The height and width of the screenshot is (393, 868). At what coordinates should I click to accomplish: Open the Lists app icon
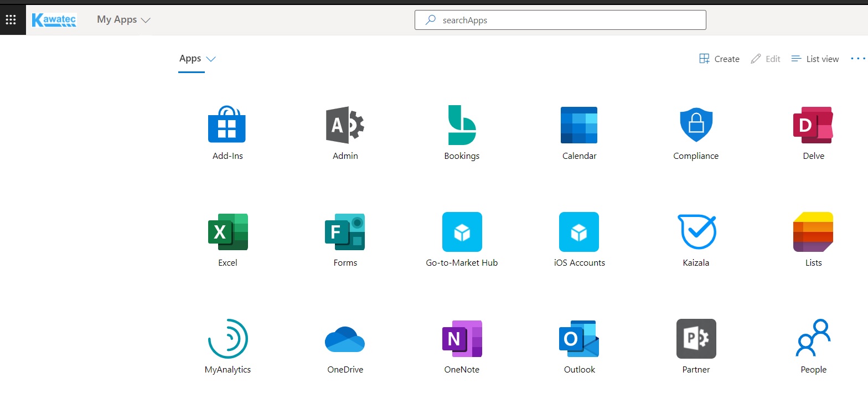coord(813,232)
